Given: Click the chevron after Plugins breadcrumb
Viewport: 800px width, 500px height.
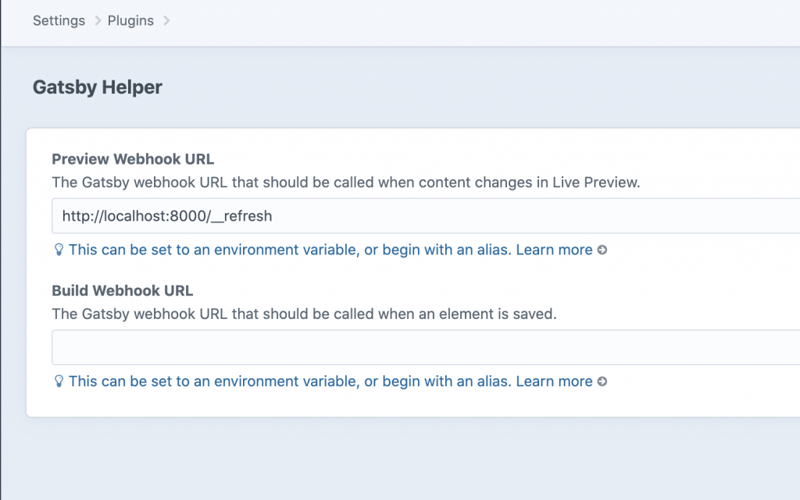Looking at the screenshot, I should (x=167, y=21).
